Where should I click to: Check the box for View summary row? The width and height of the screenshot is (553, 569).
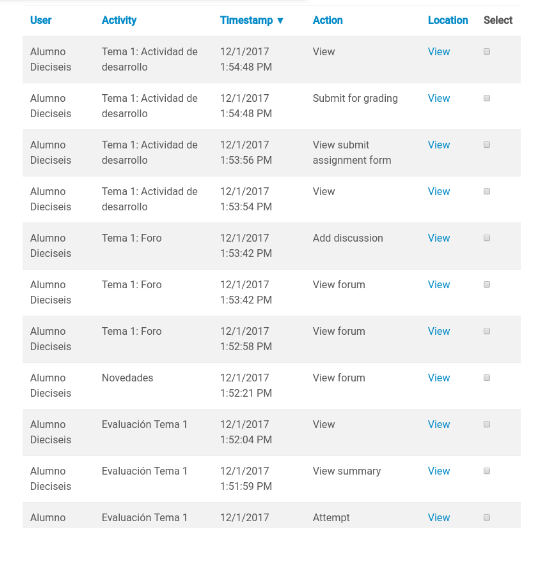point(487,471)
